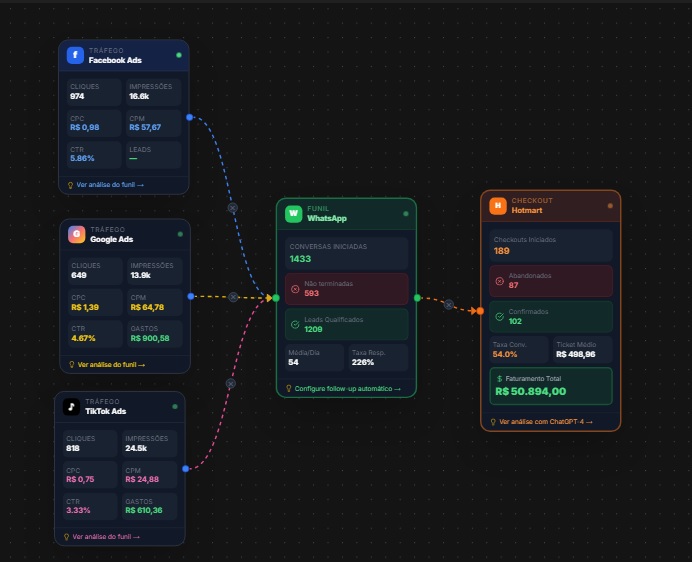Click the Confirmados 102 box
The width and height of the screenshot is (692, 562).
click(551, 317)
